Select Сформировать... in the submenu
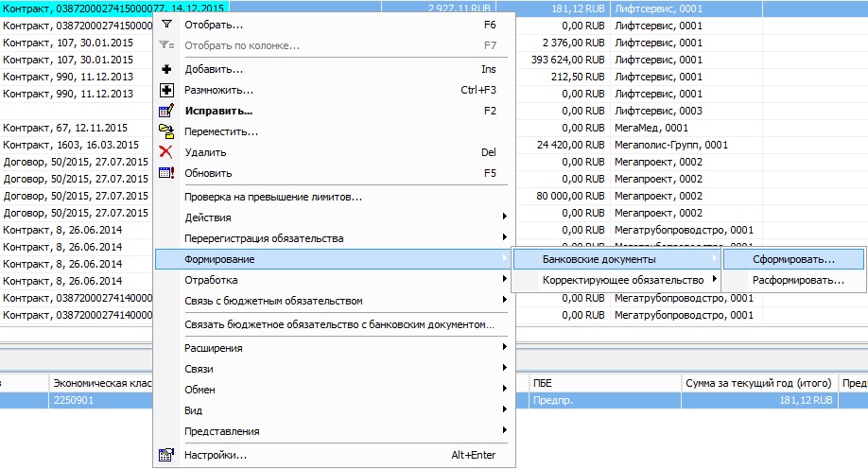Screen dimensions: 868x470 (x=793, y=259)
